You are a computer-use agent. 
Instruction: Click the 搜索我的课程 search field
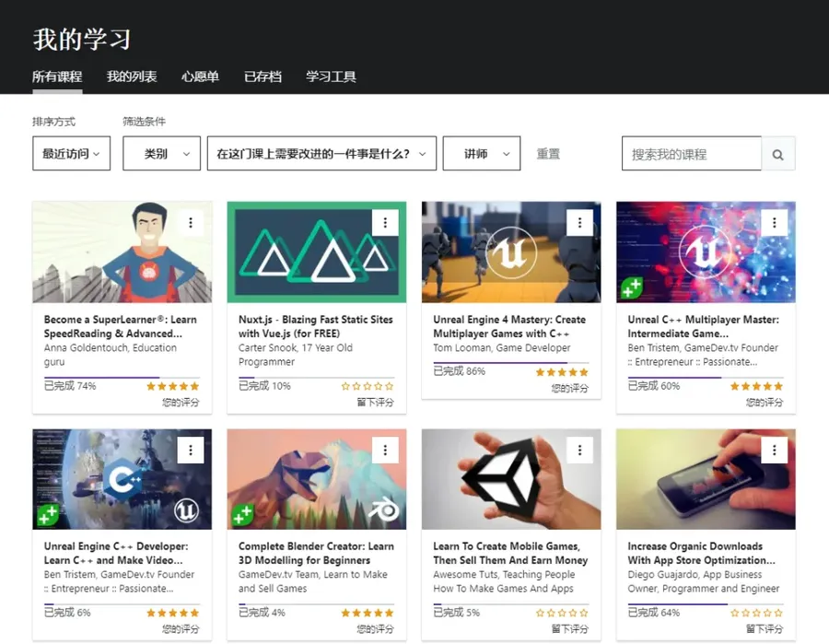pyautogui.click(x=692, y=154)
